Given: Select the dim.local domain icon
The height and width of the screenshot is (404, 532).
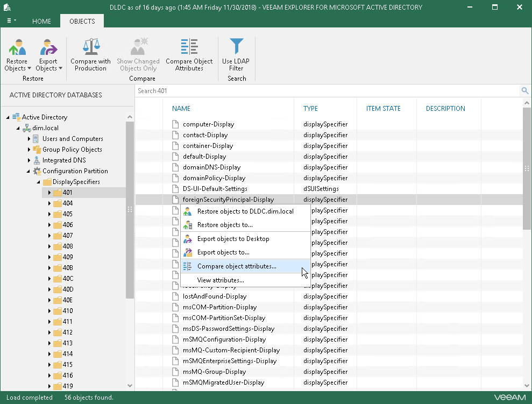Looking at the screenshot, I should [27, 128].
